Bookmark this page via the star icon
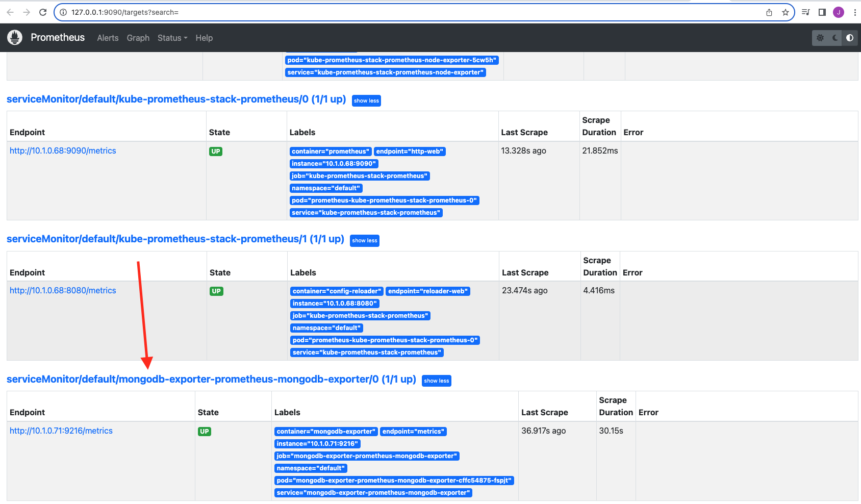The image size is (861, 504). 784,12
